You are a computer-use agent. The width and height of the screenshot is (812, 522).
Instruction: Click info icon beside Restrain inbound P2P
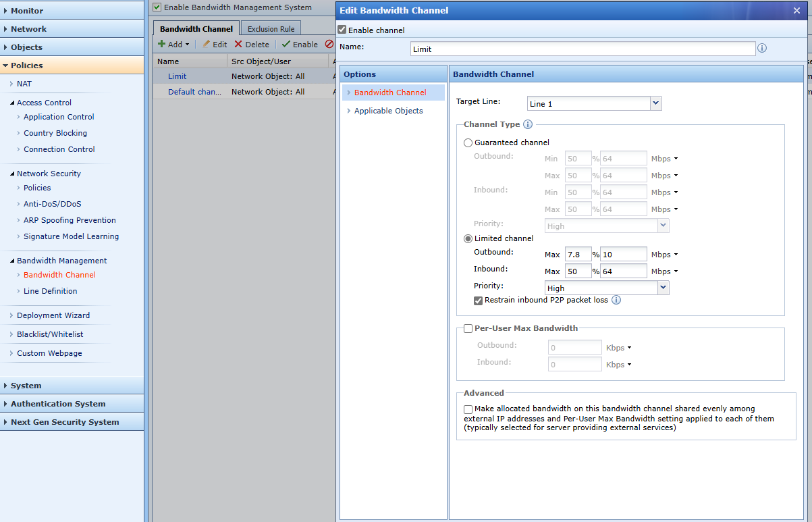coord(616,300)
